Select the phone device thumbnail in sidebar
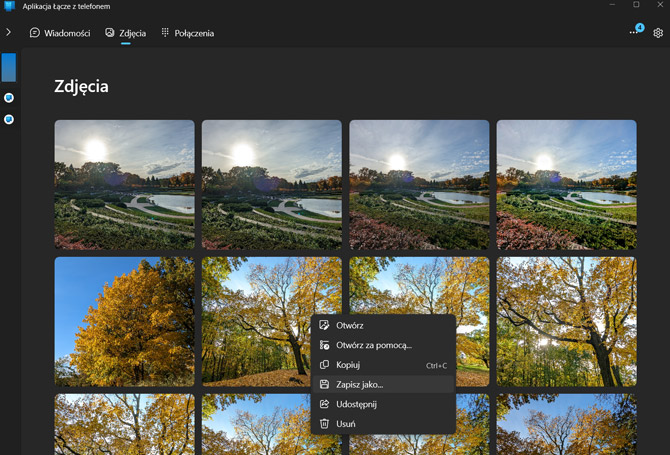 coord(9,67)
